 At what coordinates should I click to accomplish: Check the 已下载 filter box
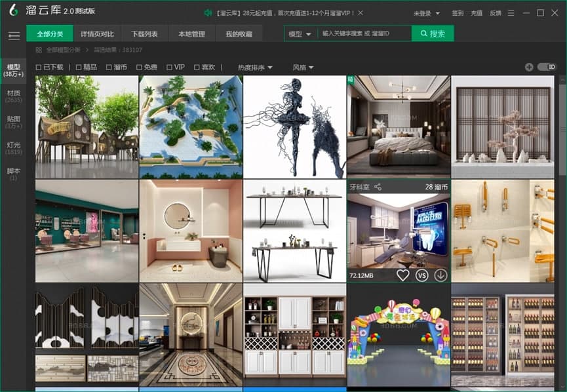[x=39, y=68]
